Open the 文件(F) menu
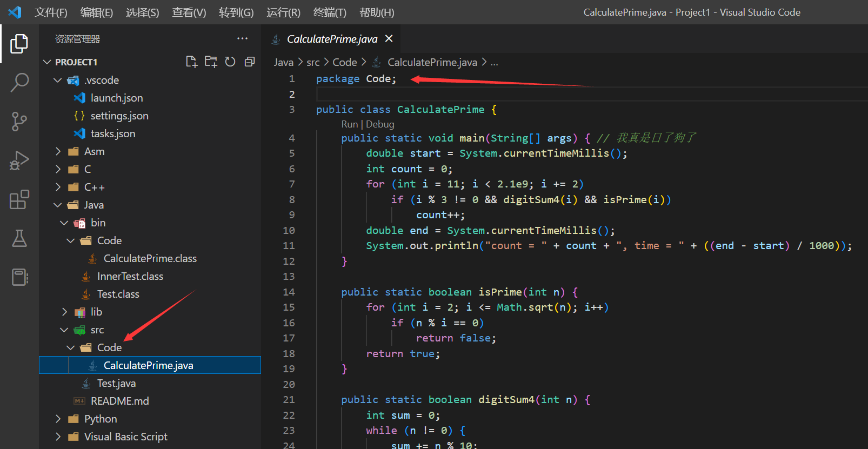This screenshot has width=868, height=449. tap(51, 12)
